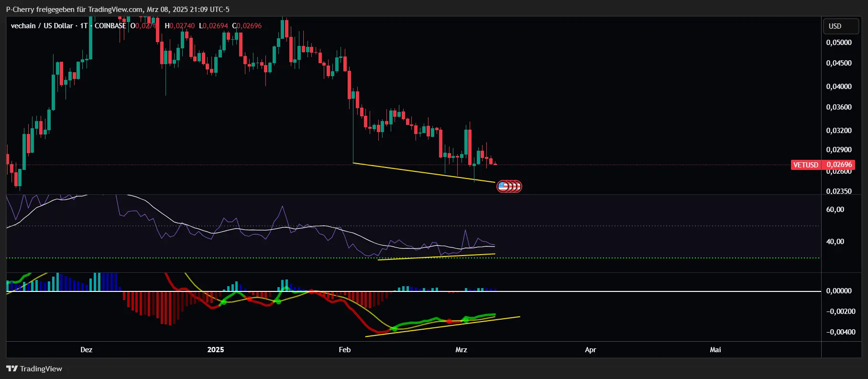Click the Mai label on time axis
868x379 pixels.
pyautogui.click(x=715, y=350)
